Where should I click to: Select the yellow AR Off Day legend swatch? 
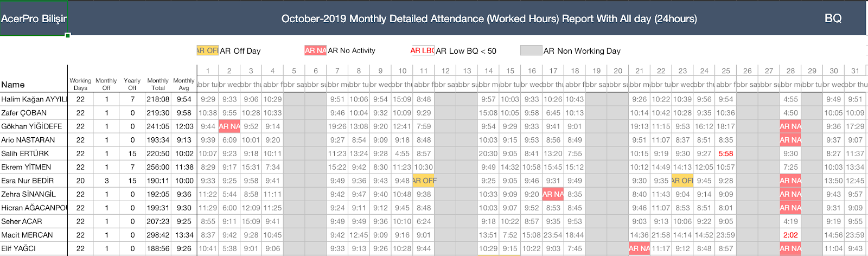tap(207, 50)
